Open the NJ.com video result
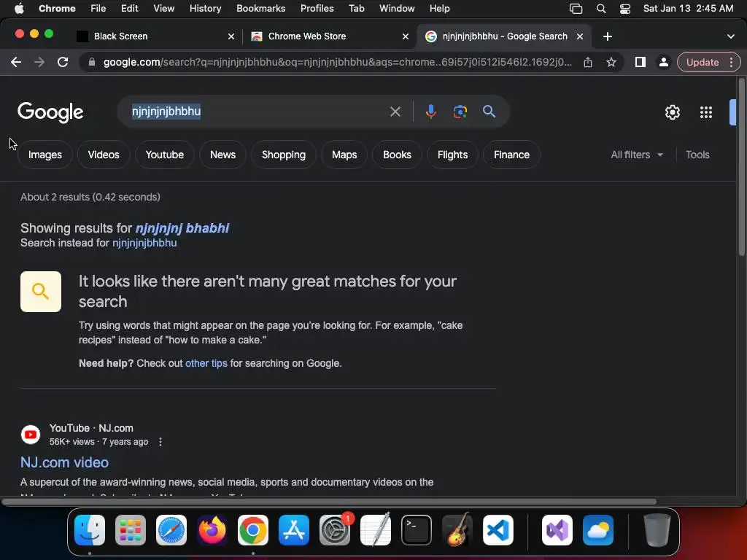This screenshot has height=560, width=747. 64,462
